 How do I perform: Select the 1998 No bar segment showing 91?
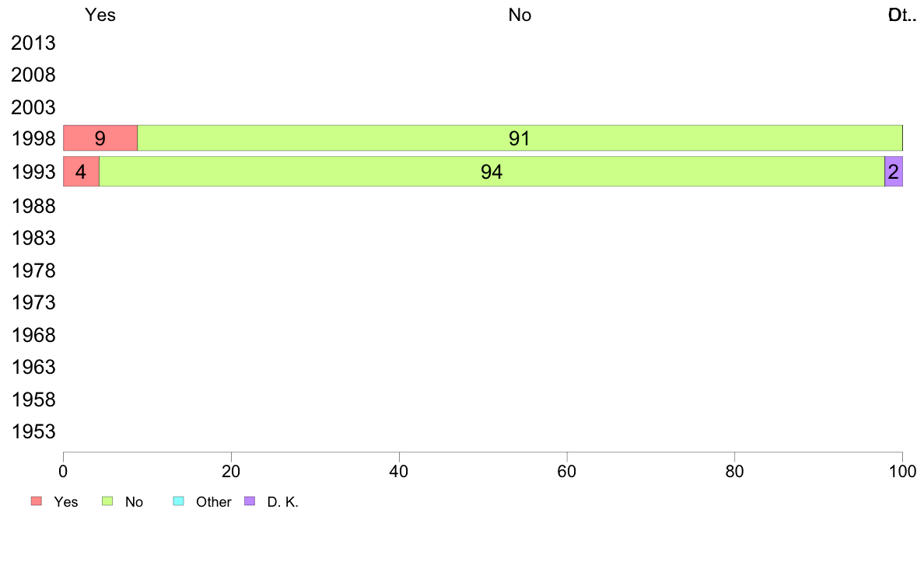point(520,138)
